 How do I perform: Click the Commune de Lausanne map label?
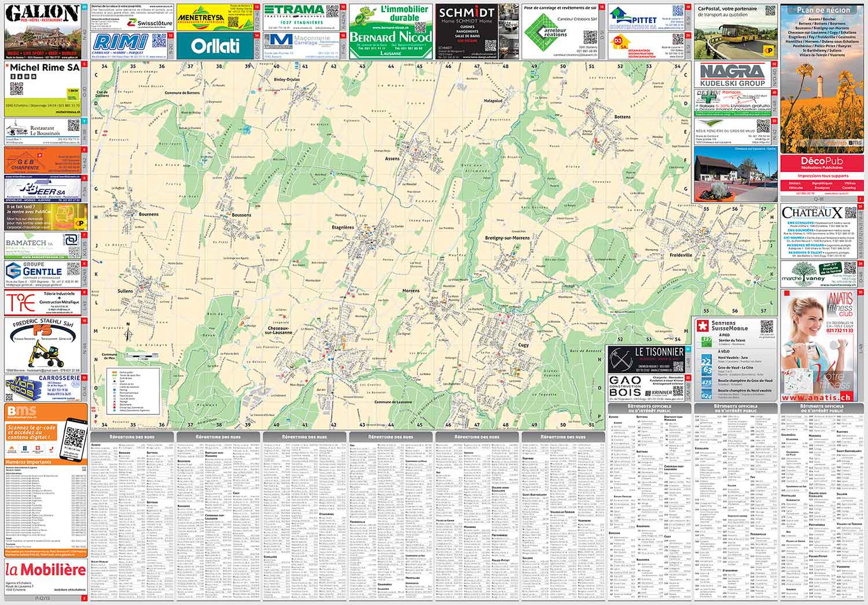tap(393, 401)
